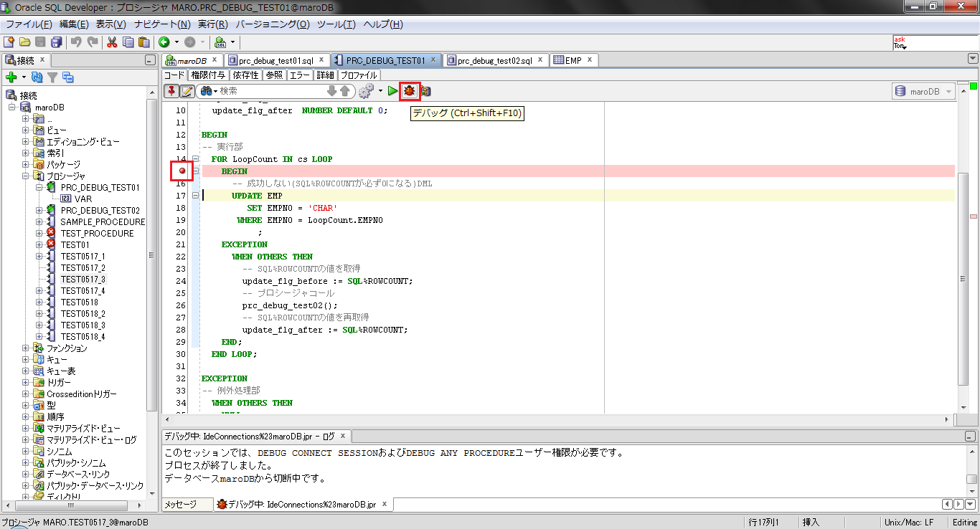The image size is (980, 529).
Task: Open the compile options dropdown arrow
Action: pos(380,91)
